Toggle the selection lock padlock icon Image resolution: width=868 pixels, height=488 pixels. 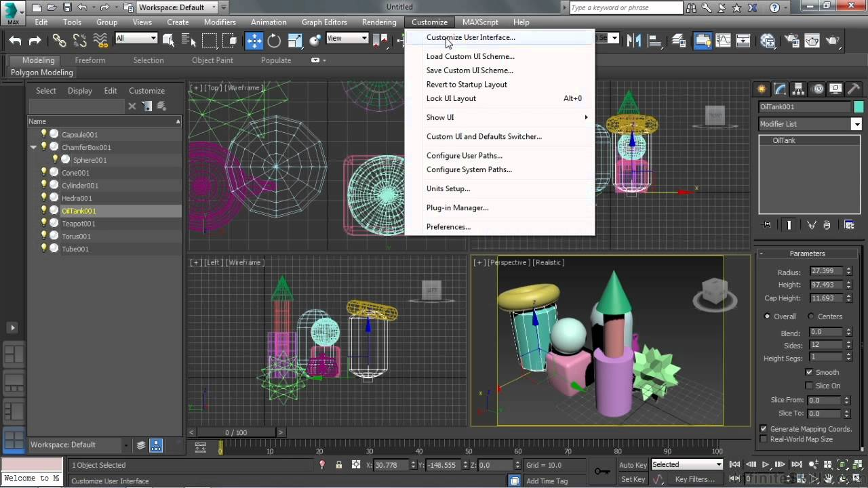pos(339,465)
